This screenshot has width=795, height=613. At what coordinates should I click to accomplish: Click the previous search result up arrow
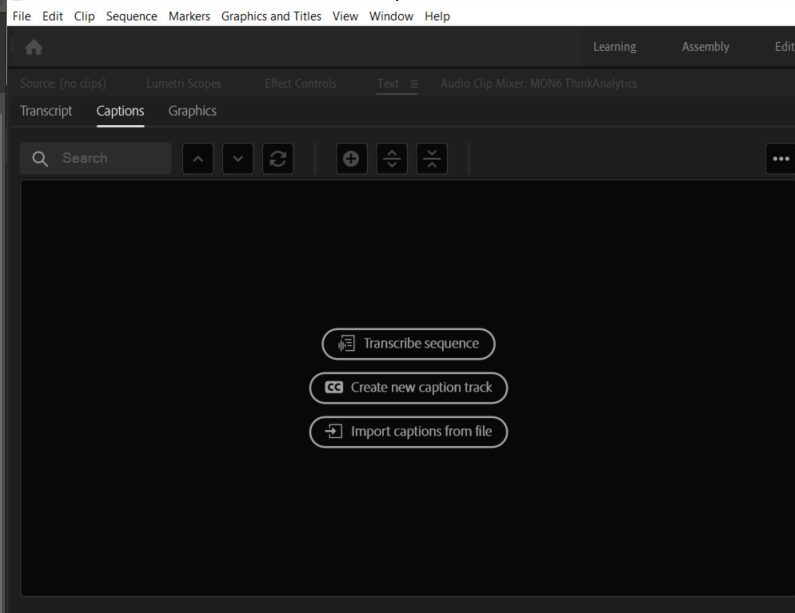coord(198,159)
